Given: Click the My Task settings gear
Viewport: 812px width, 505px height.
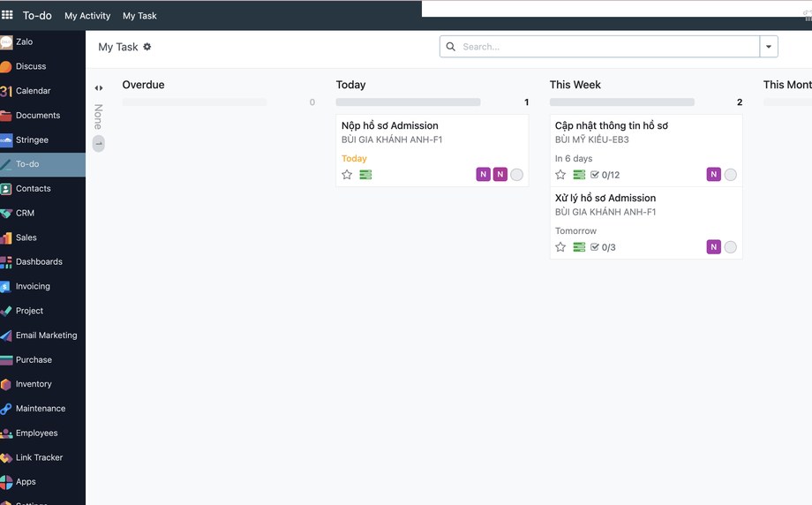Looking at the screenshot, I should pos(147,47).
